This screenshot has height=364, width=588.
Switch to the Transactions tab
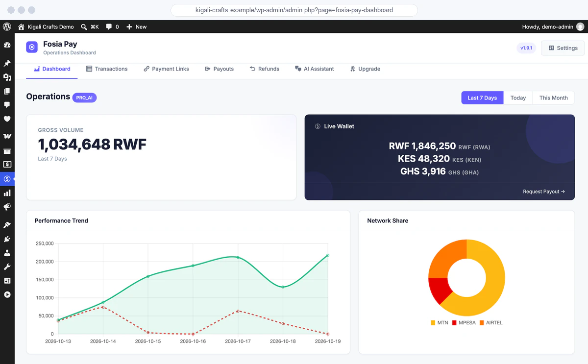pos(107,69)
